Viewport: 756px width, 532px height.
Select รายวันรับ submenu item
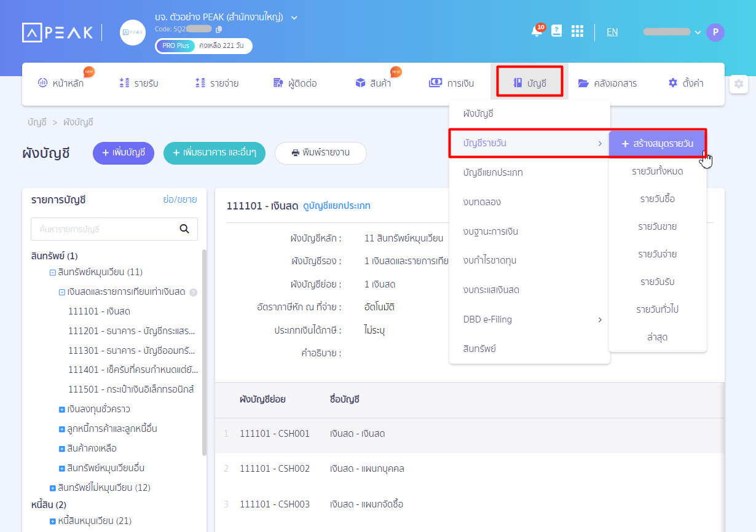[x=658, y=282]
